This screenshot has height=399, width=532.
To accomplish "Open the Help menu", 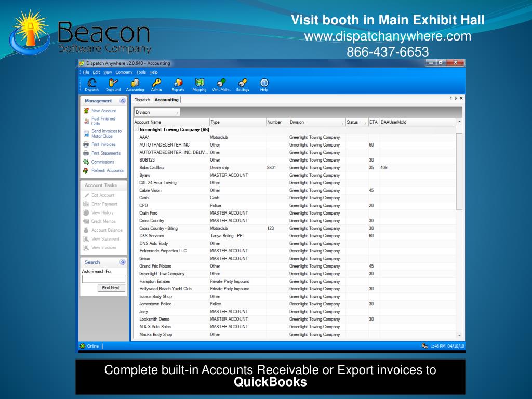I will [154, 72].
